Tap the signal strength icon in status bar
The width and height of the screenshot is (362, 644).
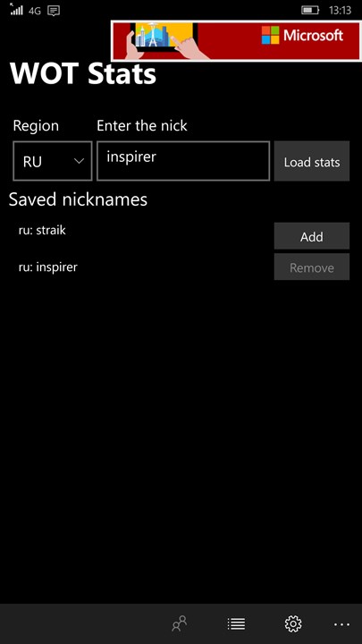pyautogui.click(x=16, y=10)
